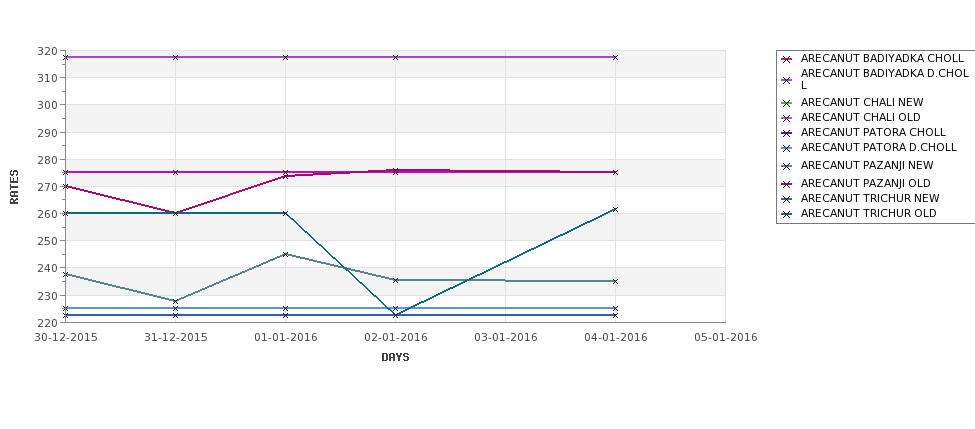This screenshot has width=975, height=429.
Task: Click the Pazanji New dip point on 31-12-2015
Action: pyautogui.click(x=175, y=301)
